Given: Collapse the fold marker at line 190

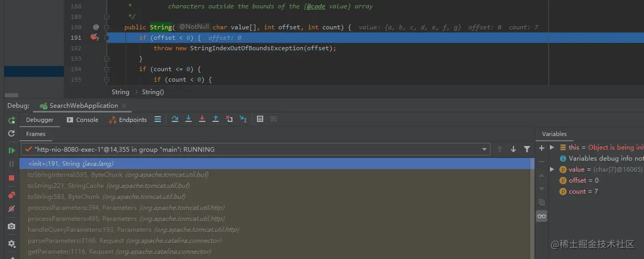Looking at the screenshot, I should [107, 27].
